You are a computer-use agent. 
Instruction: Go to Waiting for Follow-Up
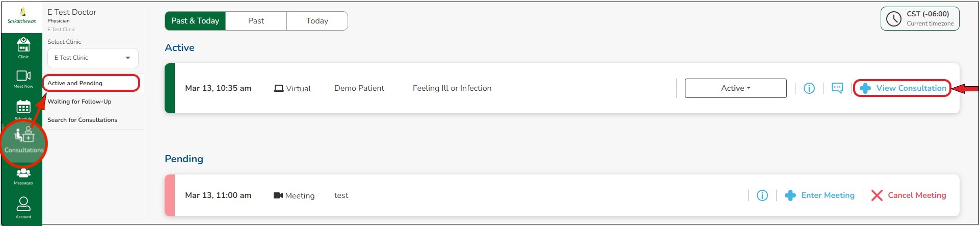(x=80, y=102)
